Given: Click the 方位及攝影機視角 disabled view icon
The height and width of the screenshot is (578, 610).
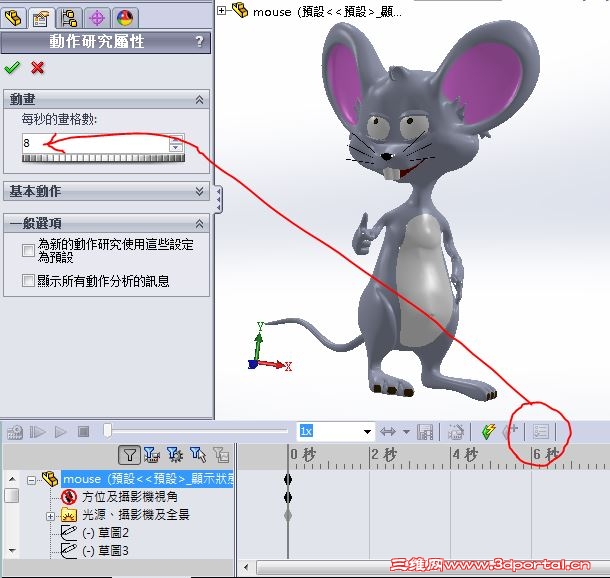Looking at the screenshot, I should (69, 497).
